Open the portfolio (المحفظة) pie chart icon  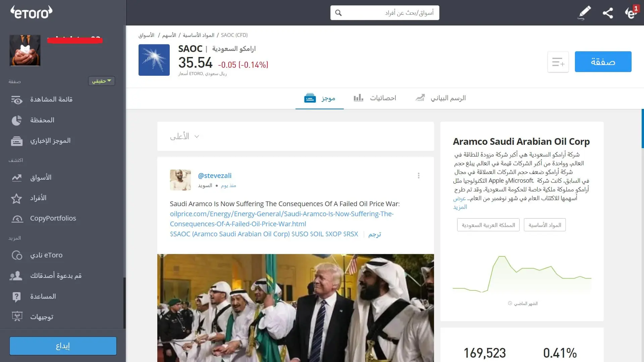17,120
